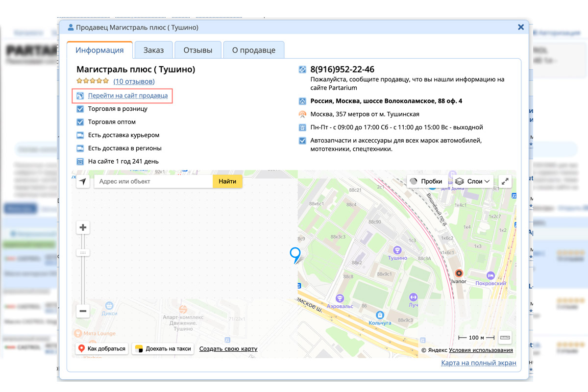The width and height of the screenshot is (588, 392).
Task: Click the Кольчуга shop marker on map
Action: [x=379, y=315]
